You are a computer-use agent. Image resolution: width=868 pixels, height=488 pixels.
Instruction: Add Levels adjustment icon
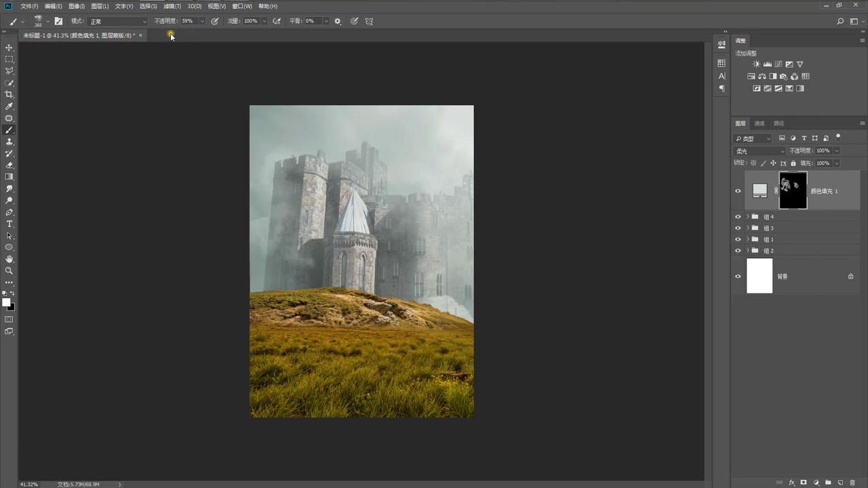coord(768,64)
